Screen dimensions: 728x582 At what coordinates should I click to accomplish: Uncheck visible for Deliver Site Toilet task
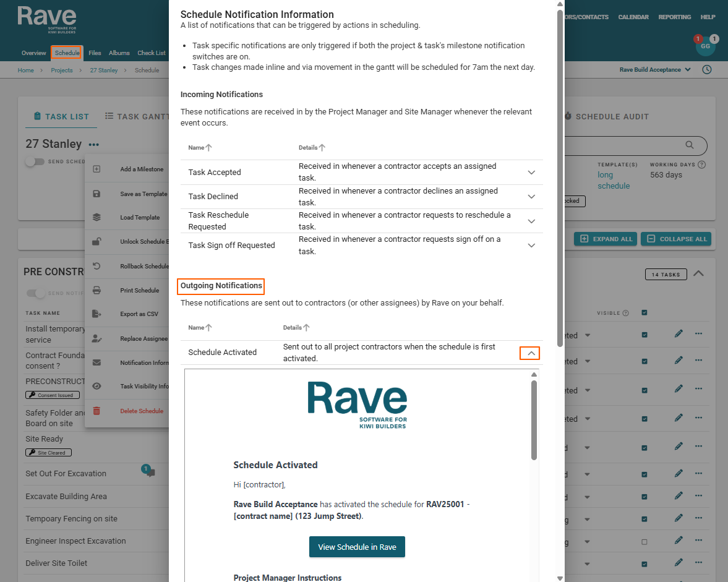click(x=644, y=564)
